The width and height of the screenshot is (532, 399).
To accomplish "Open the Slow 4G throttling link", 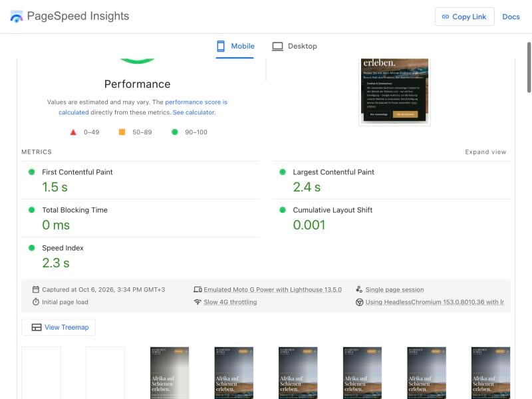I will 230,302.
